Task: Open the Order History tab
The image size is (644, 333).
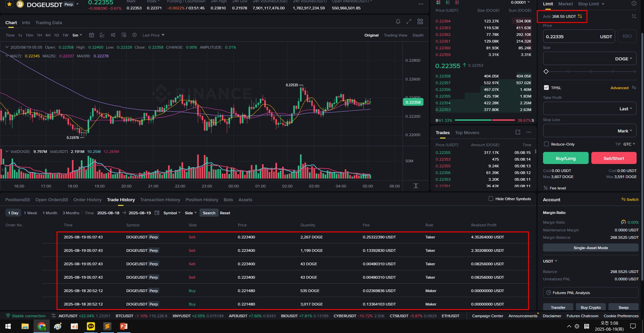Action: point(87,200)
